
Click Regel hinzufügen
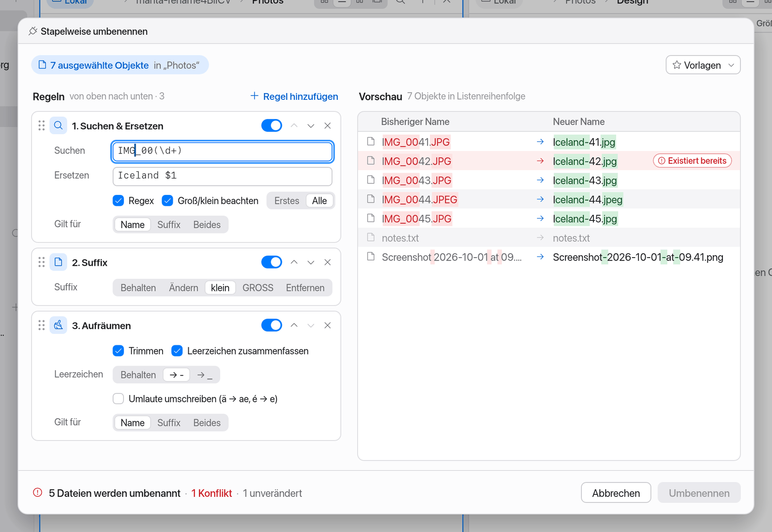294,96
